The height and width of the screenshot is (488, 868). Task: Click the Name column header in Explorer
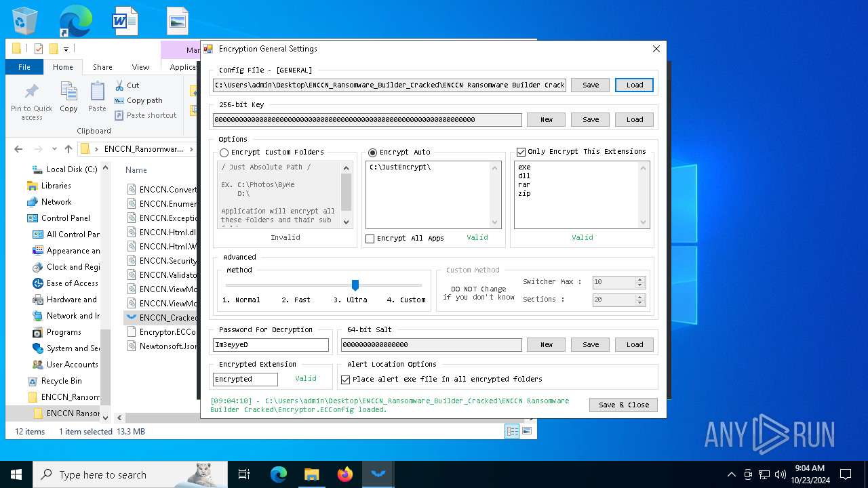click(x=136, y=170)
